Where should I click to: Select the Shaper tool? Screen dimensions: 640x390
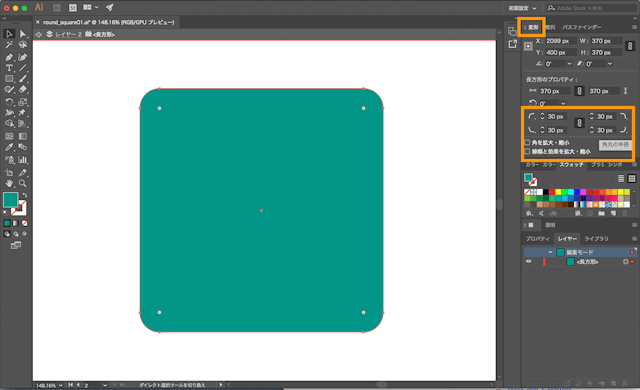pos(9,90)
